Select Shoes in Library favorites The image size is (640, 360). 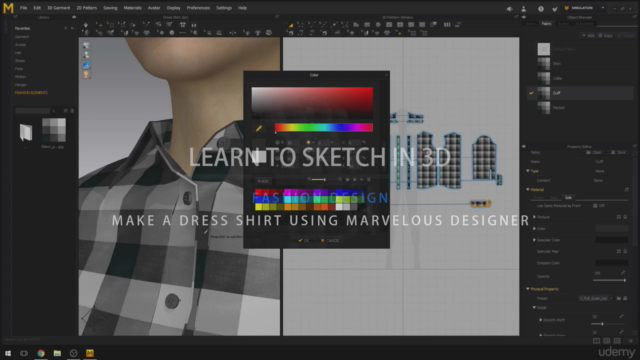pos(20,61)
